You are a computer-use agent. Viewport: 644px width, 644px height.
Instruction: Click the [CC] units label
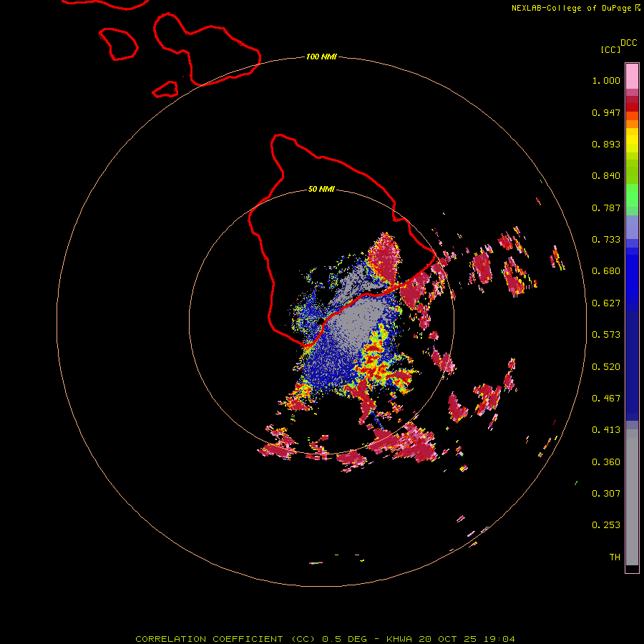[610, 49]
